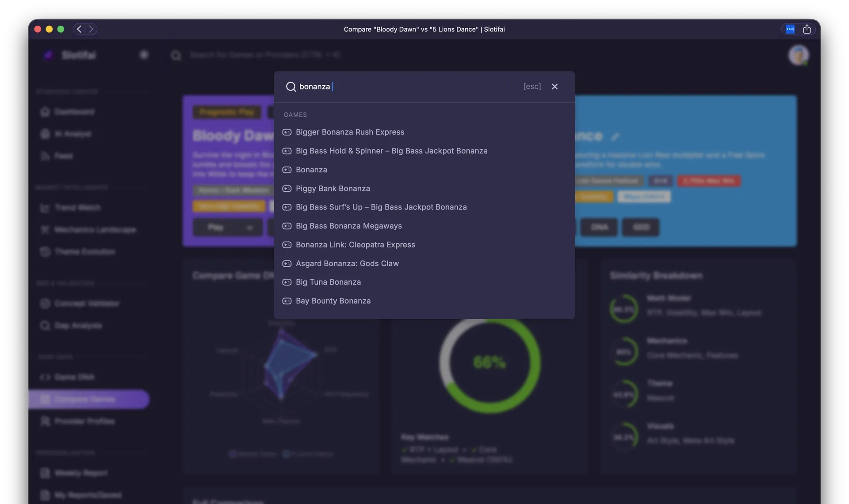
Task: Open Piggy Bank Bonanza result
Action: 333,188
